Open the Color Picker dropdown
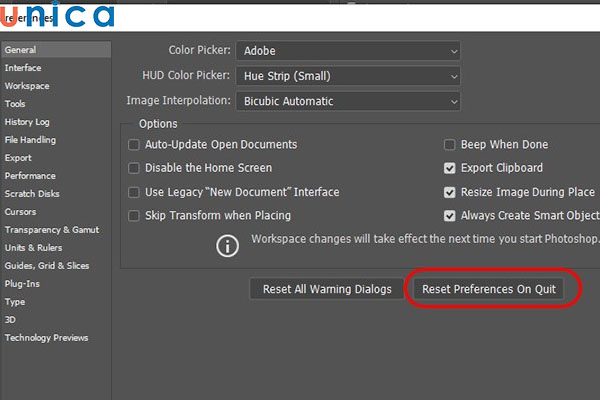The image size is (600, 400). [x=347, y=50]
